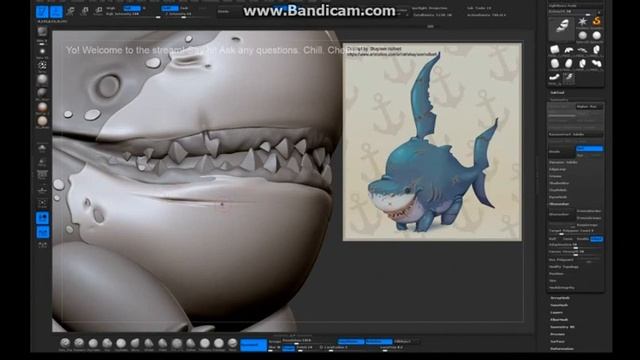Open the Deformation palette section
640x360 pixels.
coord(562,349)
